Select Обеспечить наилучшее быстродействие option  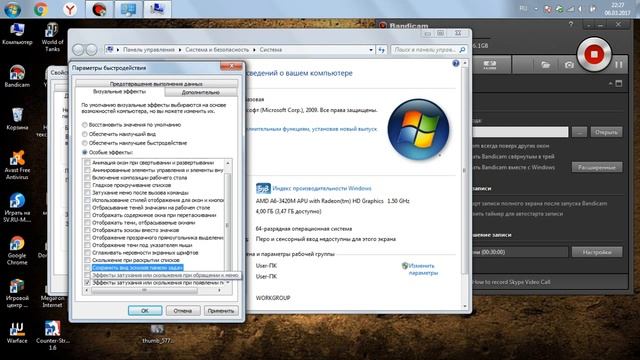coord(135,143)
